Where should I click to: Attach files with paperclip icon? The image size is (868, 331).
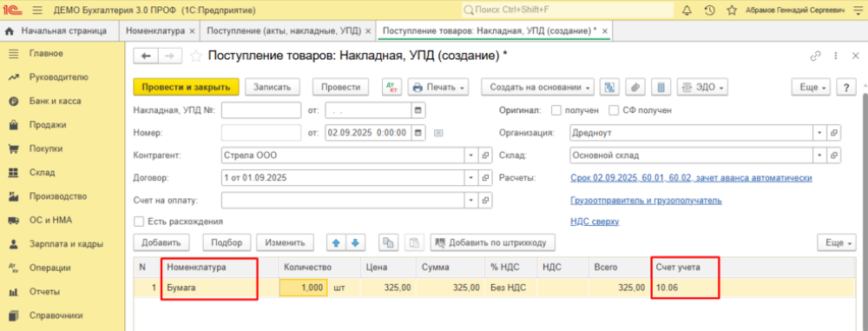coord(635,87)
